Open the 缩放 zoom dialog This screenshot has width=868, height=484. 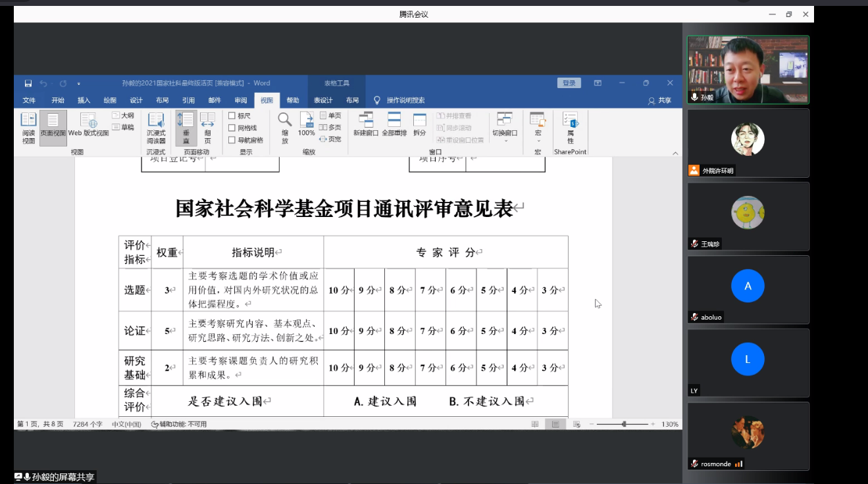coord(285,128)
